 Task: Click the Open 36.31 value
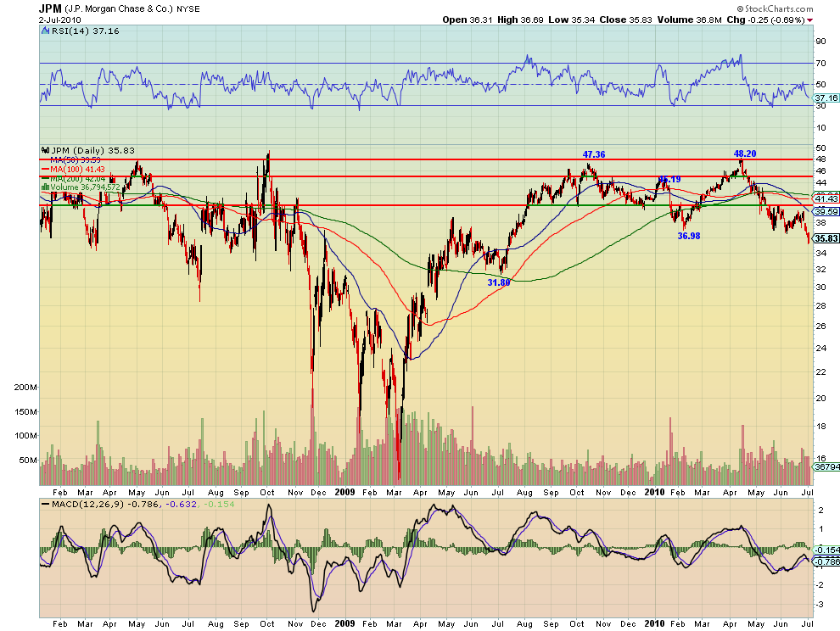468,20
